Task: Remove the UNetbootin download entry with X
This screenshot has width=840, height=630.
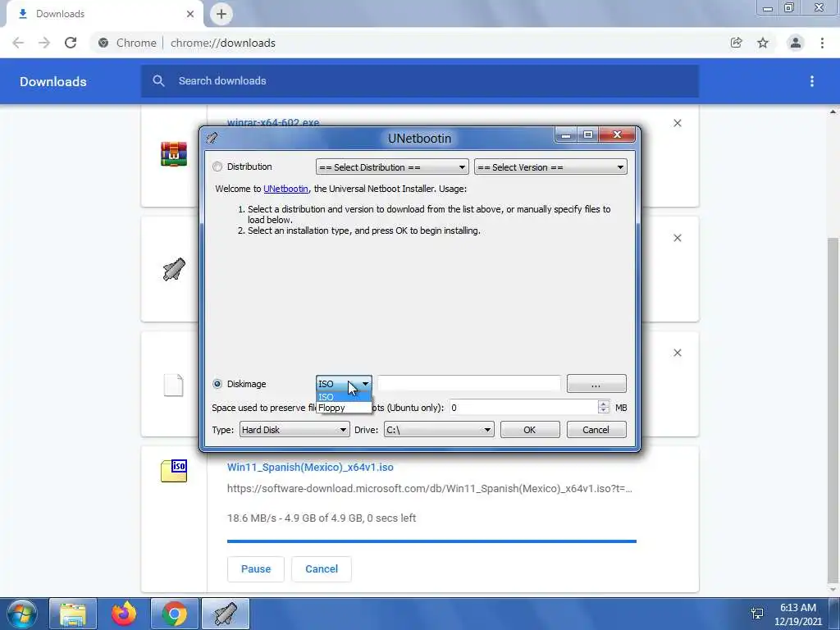Action: click(x=677, y=238)
